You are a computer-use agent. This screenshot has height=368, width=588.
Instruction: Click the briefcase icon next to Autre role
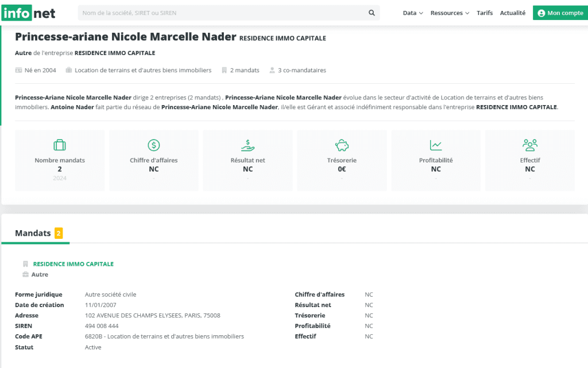[x=25, y=274]
